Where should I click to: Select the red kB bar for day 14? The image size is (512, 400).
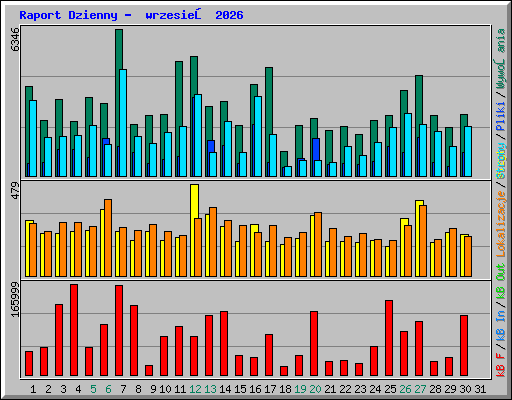tap(224, 344)
